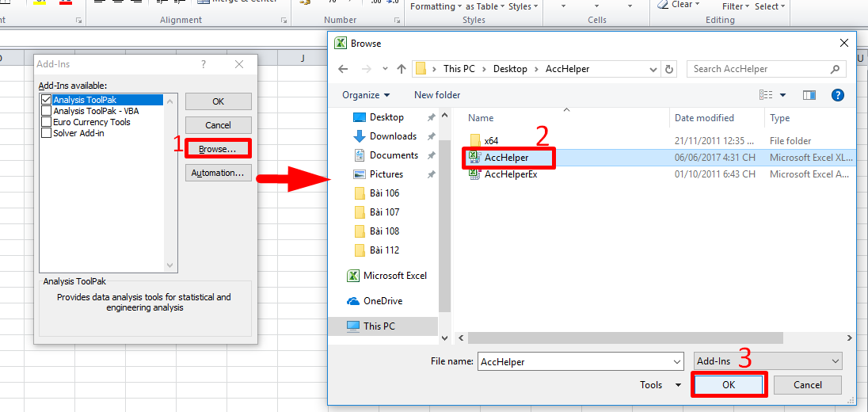The height and width of the screenshot is (412, 868).
Task: Click the Back arrow in Browse dialog
Action: click(343, 69)
